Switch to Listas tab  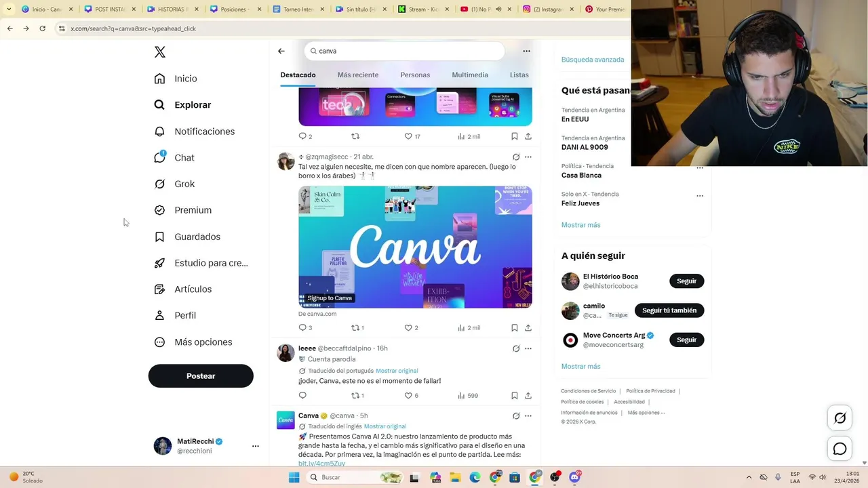tap(519, 75)
